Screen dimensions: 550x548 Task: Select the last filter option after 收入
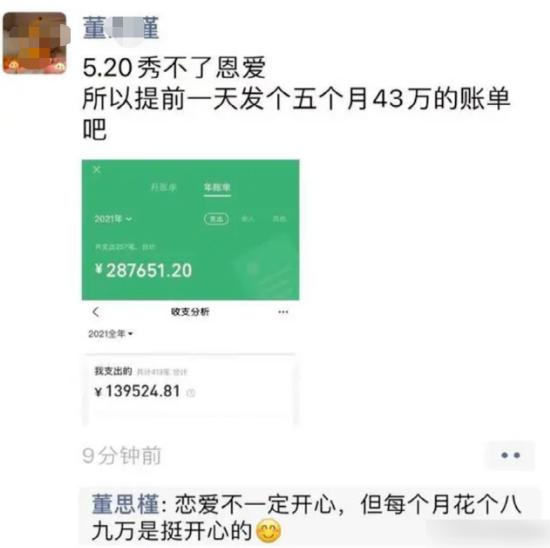pyautogui.click(x=280, y=219)
